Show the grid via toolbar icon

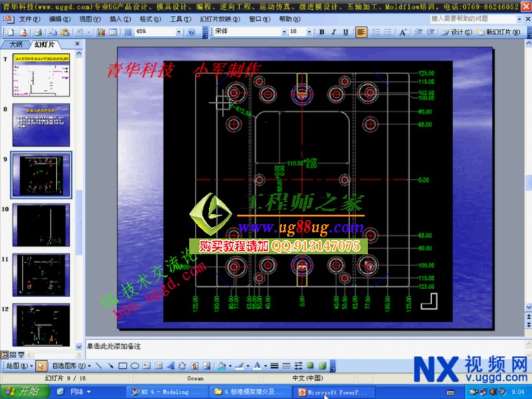(x=128, y=32)
